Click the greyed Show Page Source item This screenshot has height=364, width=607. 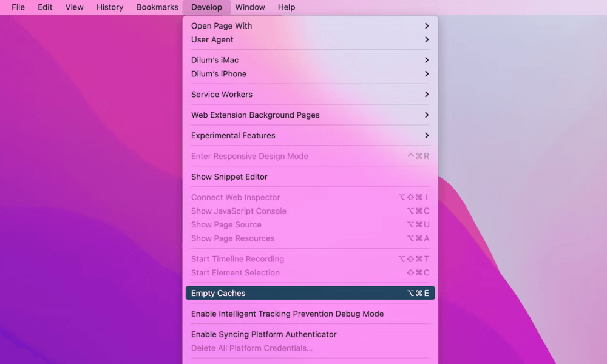click(310, 224)
